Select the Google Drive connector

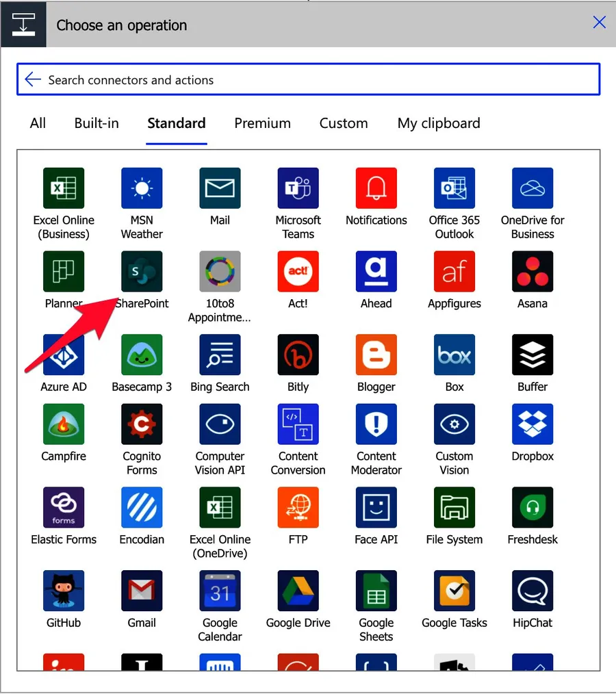pos(298,591)
